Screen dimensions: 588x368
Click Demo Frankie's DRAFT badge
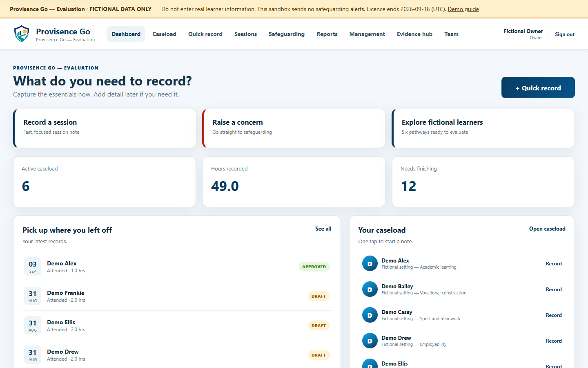(318, 296)
